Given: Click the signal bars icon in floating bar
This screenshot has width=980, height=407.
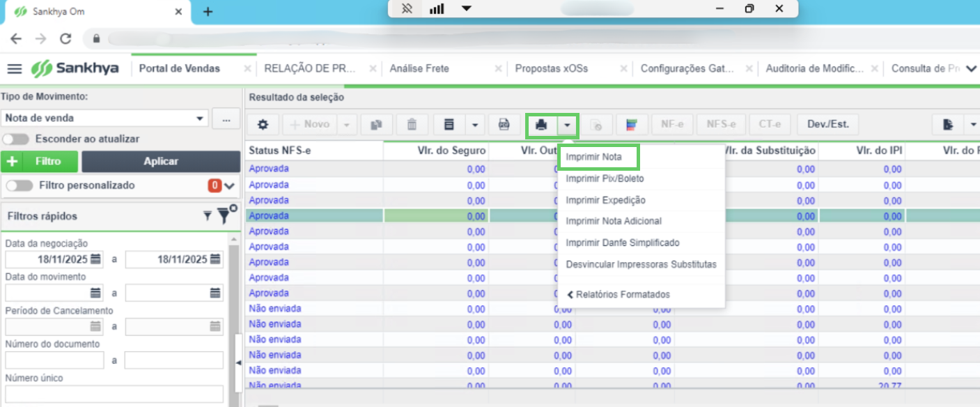Looking at the screenshot, I should 437,9.
